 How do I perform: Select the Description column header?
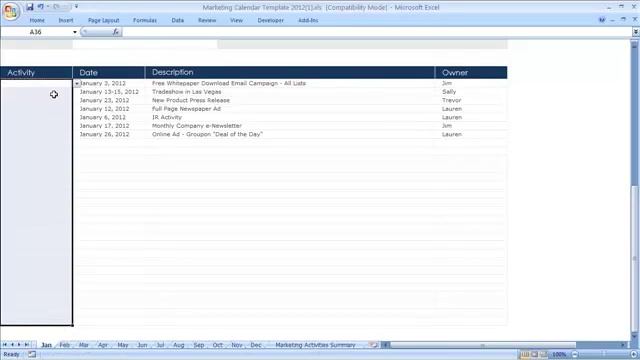pos(290,73)
